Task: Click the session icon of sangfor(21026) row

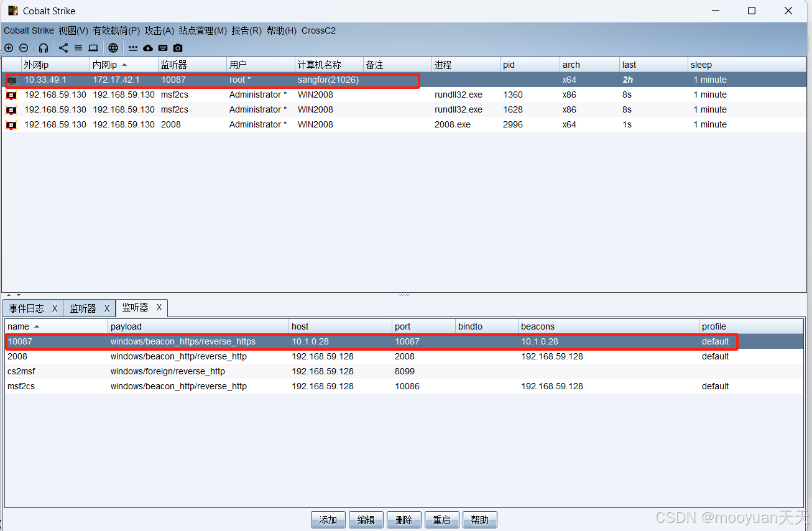Action: pos(11,80)
